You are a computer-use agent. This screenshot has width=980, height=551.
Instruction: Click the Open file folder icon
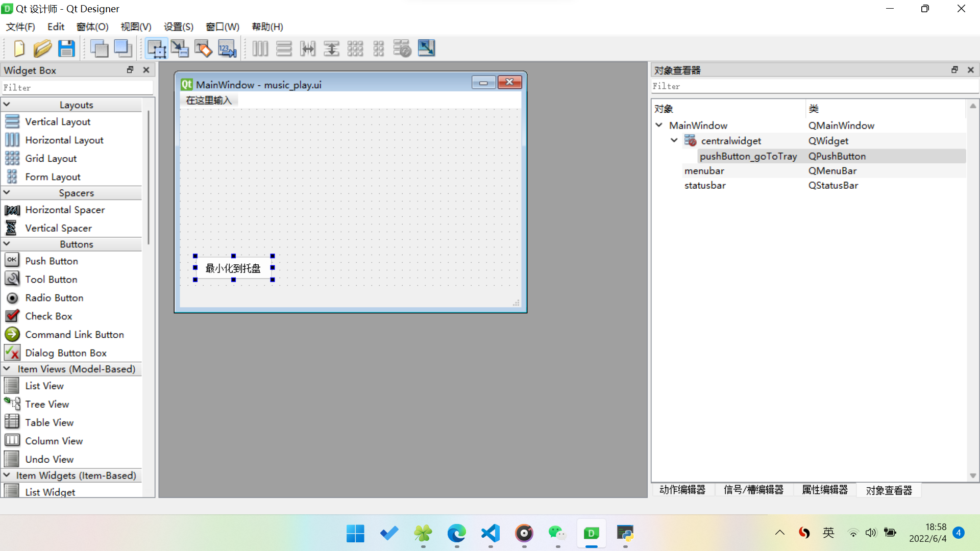[42, 48]
